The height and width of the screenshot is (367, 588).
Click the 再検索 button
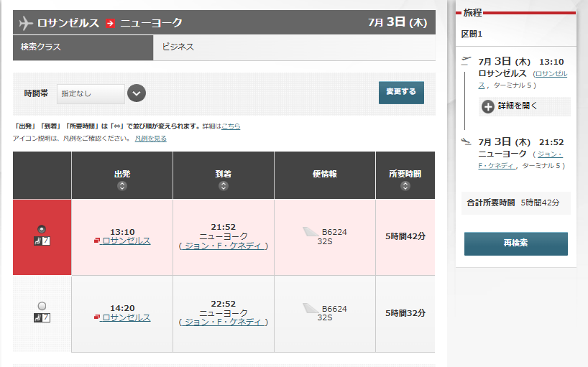[515, 243]
